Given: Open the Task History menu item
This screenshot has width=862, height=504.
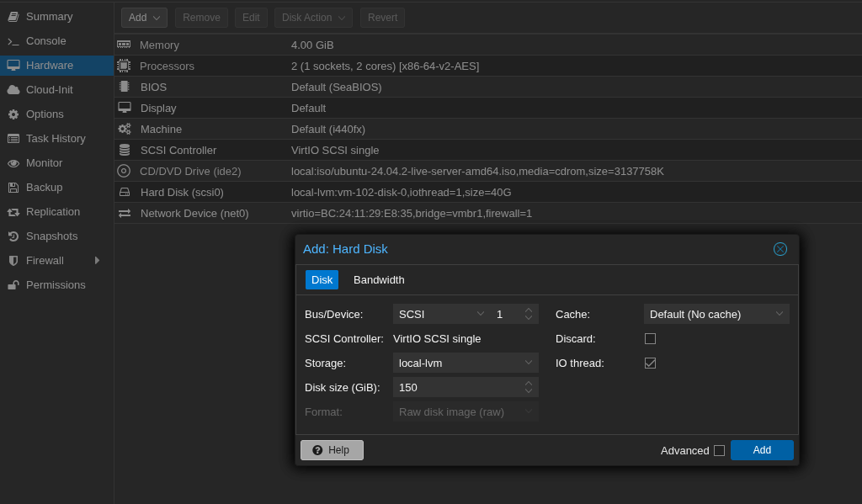Looking at the screenshot, I should point(56,139).
